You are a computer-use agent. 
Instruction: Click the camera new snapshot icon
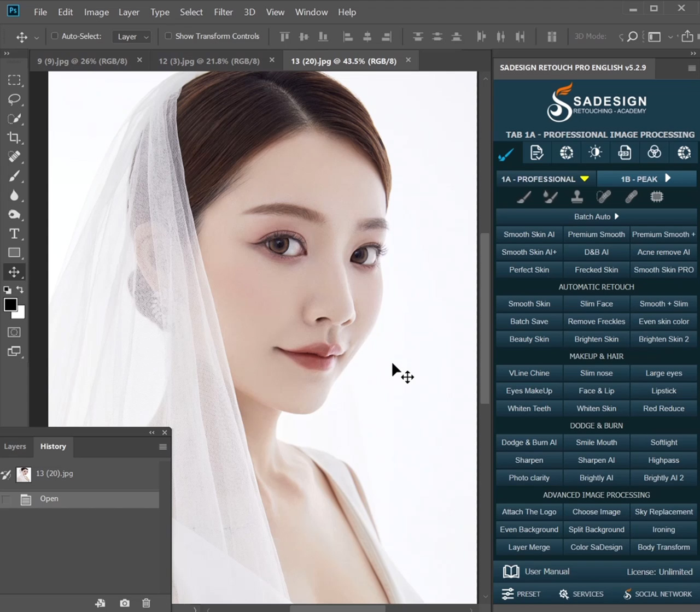[x=125, y=603]
